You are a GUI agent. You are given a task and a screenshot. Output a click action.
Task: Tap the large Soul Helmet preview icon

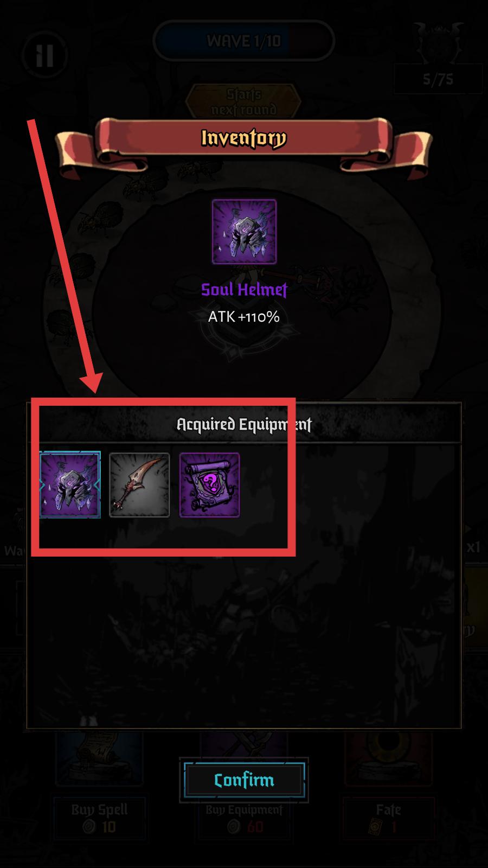244,232
